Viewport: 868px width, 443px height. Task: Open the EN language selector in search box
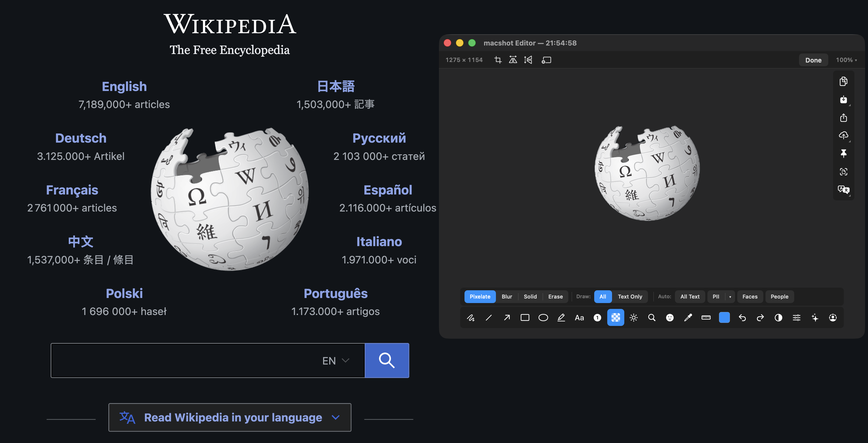coord(336,361)
